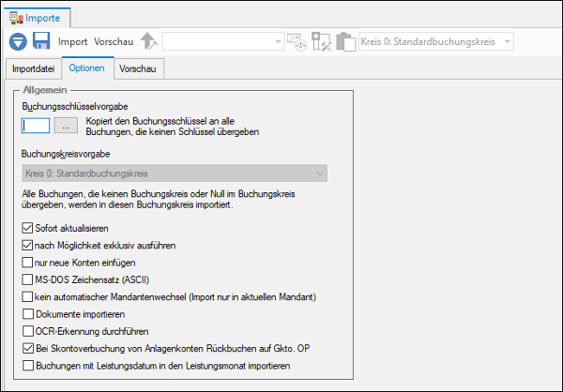Click the Importe tab icon
Screen dimensions: 563x392
17,18
